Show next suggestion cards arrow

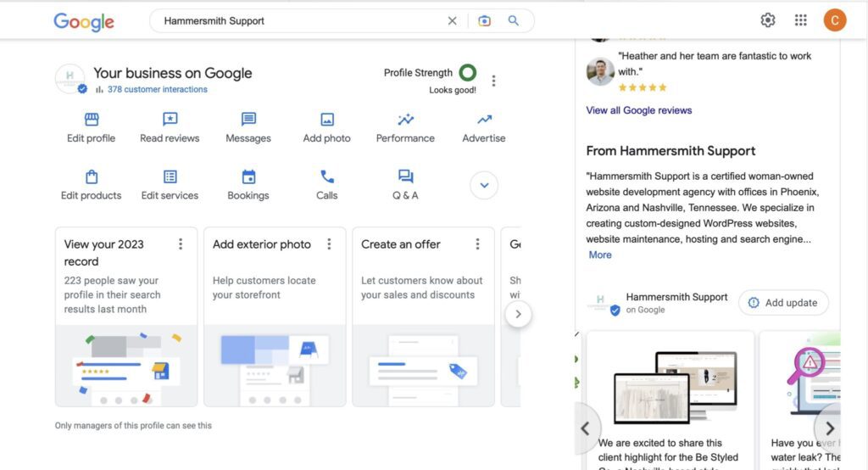tap(518, 314)
